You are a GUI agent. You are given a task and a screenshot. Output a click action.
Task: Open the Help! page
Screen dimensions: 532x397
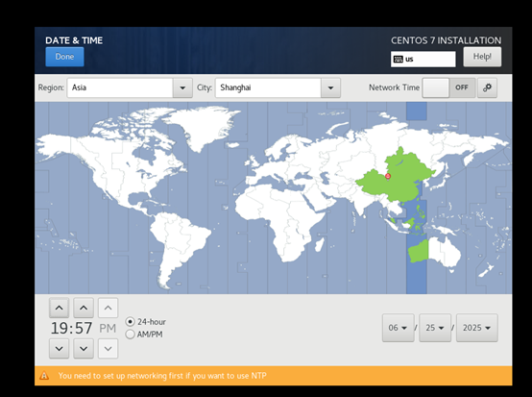click(482, 57)
